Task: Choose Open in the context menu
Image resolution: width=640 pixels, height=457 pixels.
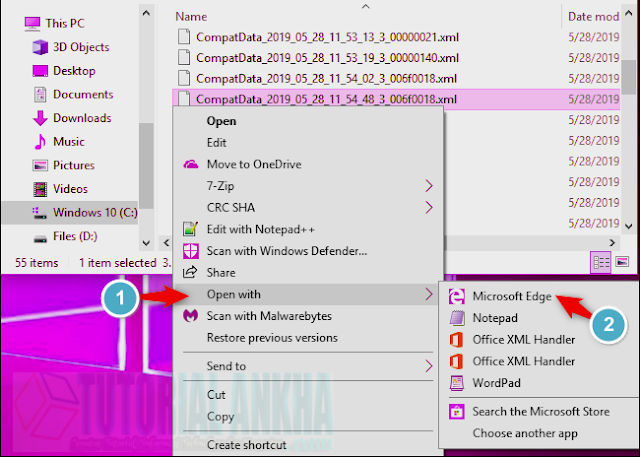Action: click(x=221, y=121)
